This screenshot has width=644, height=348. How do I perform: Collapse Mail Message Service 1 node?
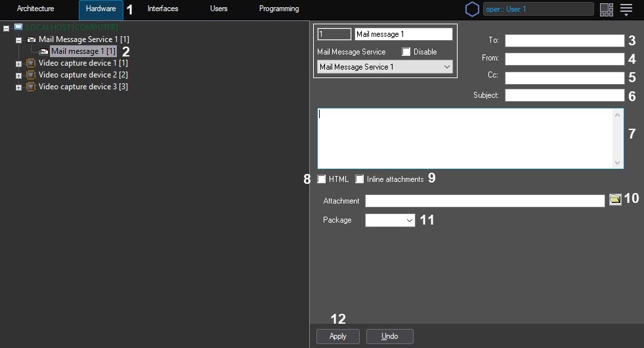pos(18,40)
